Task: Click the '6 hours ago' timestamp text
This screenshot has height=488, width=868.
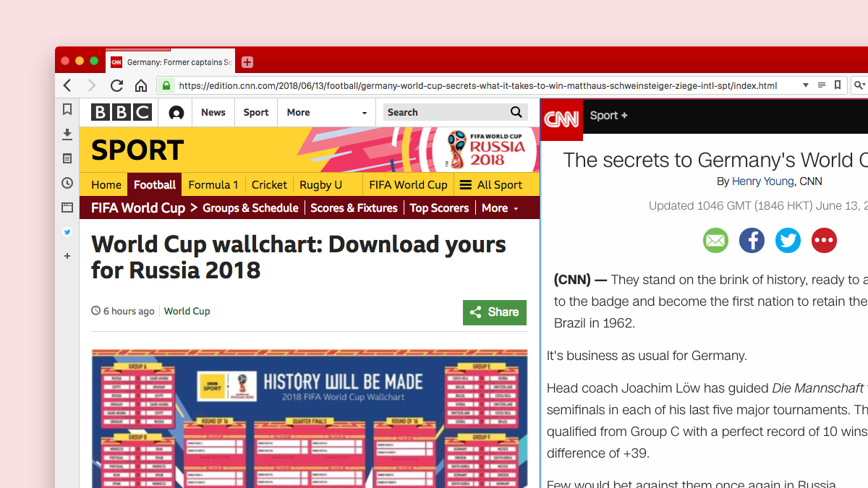Action: click(129, 312)
